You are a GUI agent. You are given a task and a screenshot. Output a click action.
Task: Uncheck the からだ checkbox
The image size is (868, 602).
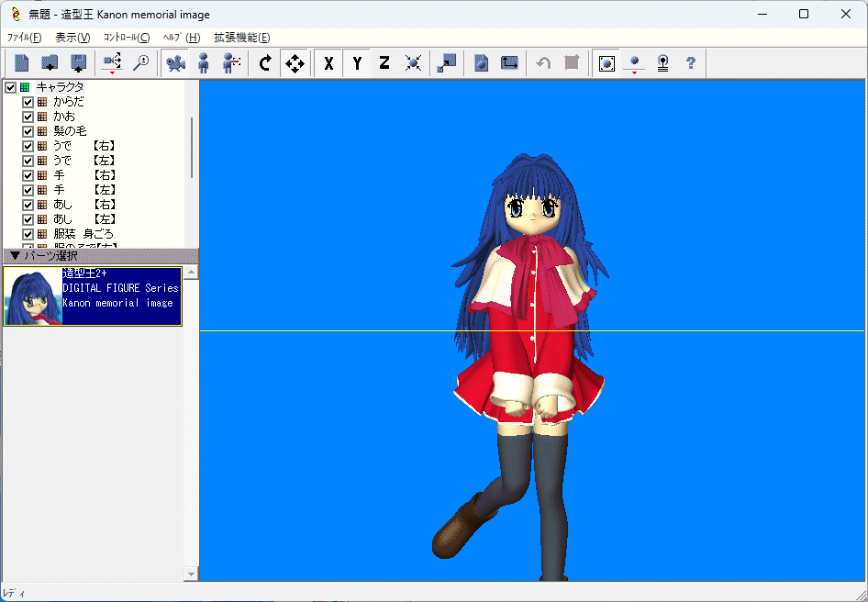pyautogui.click(x=28, y=103)
